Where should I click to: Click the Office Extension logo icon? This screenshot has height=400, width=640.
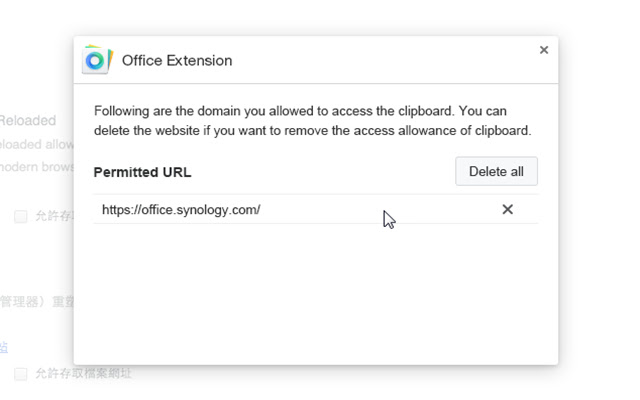click(x=95, y=60)
